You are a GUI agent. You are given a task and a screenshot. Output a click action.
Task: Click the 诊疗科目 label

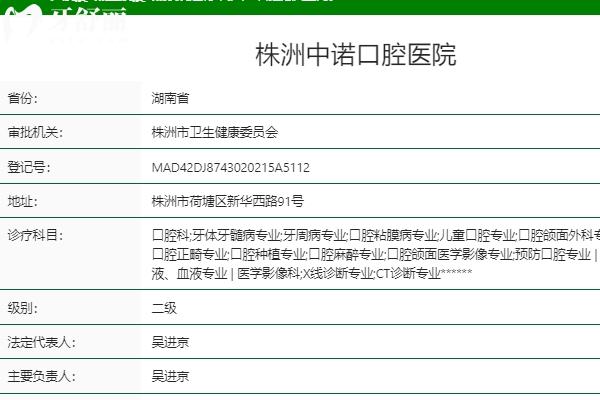[x=35, y=235]
